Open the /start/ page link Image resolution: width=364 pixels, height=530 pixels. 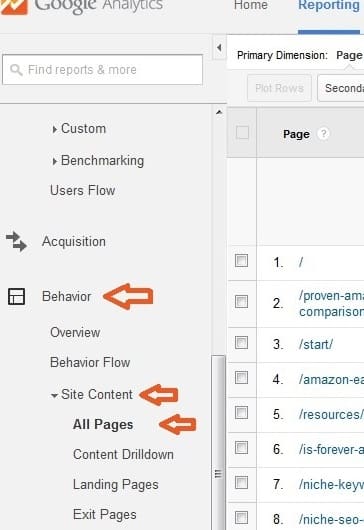(316, 344)
